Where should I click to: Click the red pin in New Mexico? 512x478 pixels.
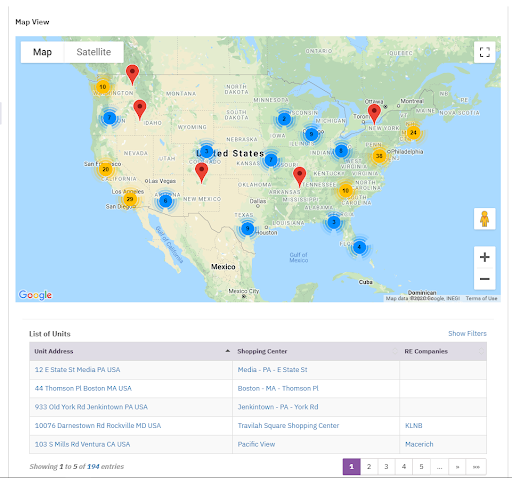[201, 173]
